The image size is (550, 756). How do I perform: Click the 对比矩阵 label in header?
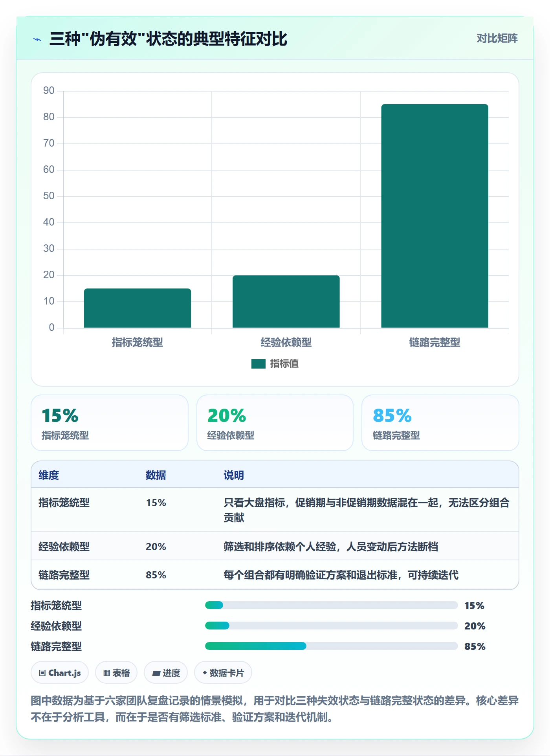pos(497,39)
